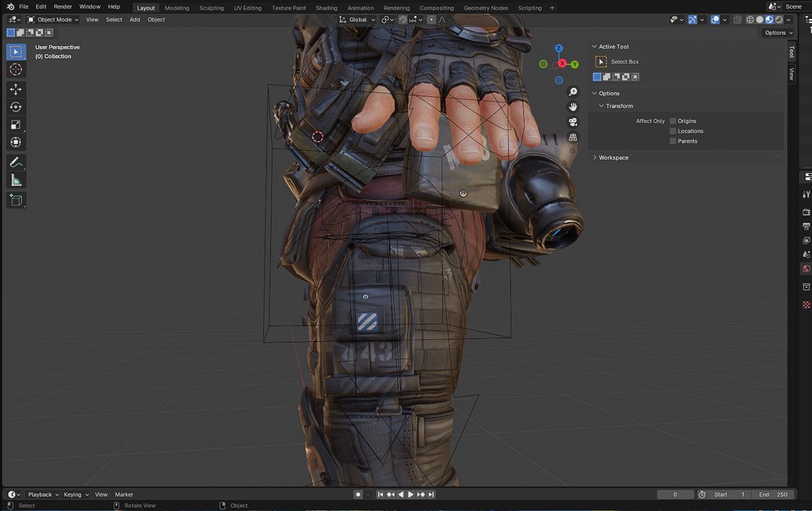The width and height of the screenshot is (812, 511).
Task: Open the File menu
Action: [x=24, y=7]
